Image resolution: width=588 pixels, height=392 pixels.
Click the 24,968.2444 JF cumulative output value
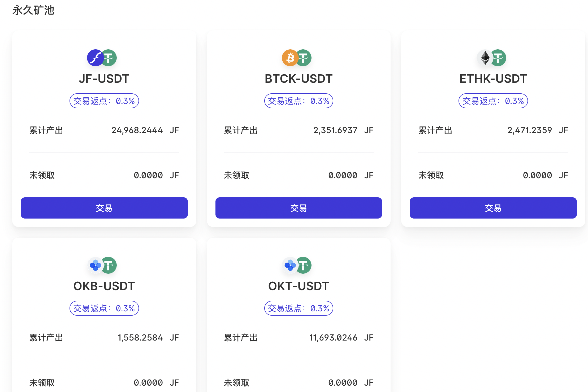[145, 130]
